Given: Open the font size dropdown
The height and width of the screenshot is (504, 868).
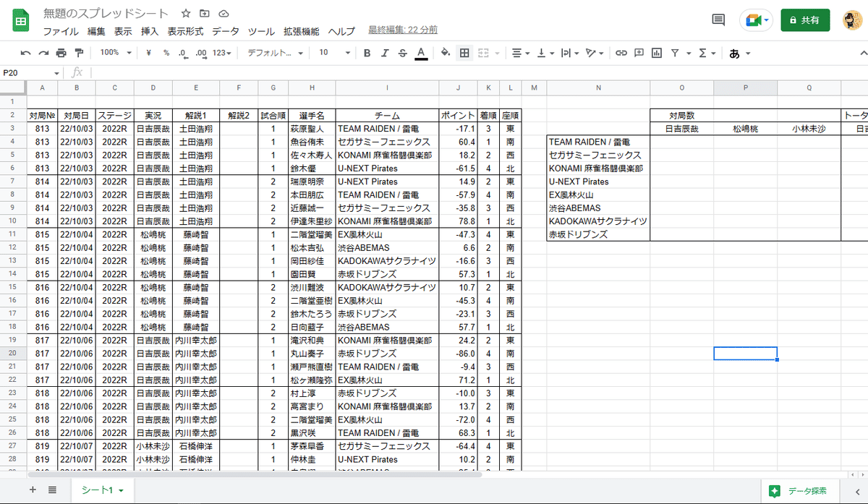Looking at the screenshot, I should point(335,53).
